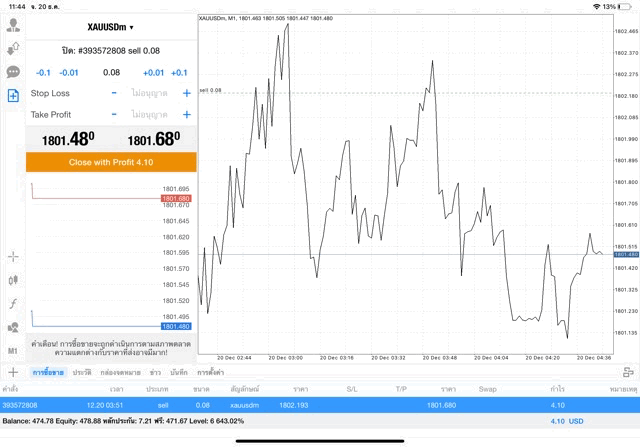Click the Stop Loss input field
640x447 pixels.
point(150,93)
